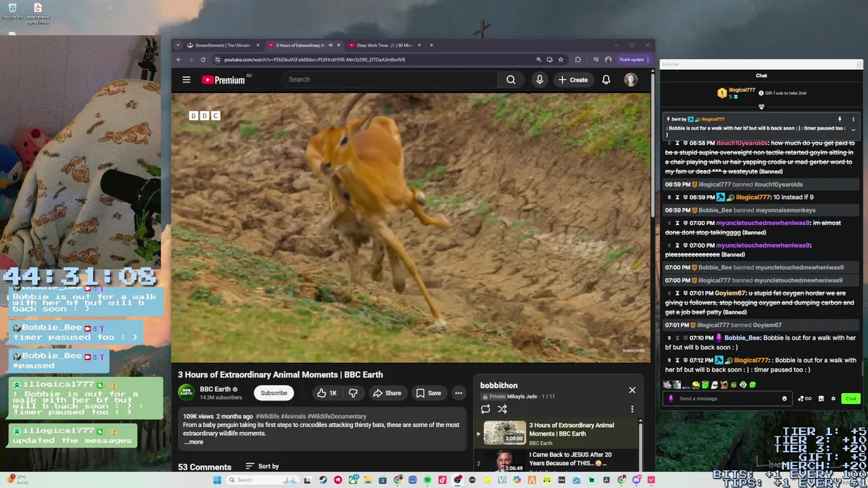This screenshot has height=488, width=868.
Task: Toggle loop playlist in bobbithon panel
Action: [486, 409]
